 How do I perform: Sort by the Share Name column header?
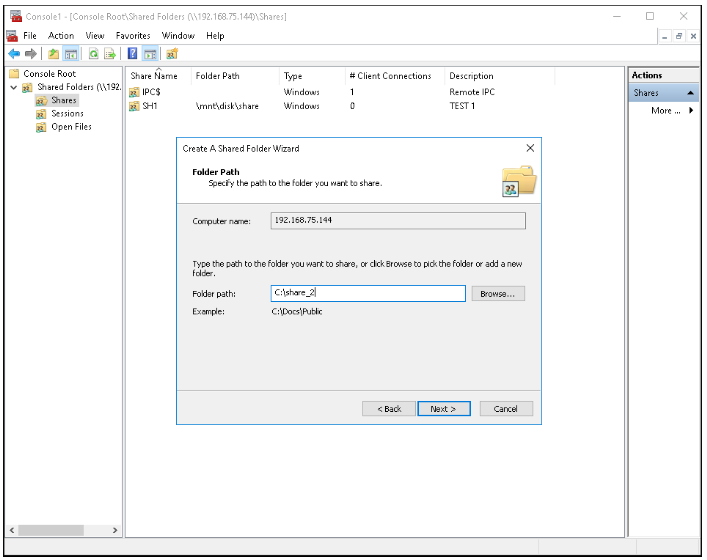click(x=154, y=76)
